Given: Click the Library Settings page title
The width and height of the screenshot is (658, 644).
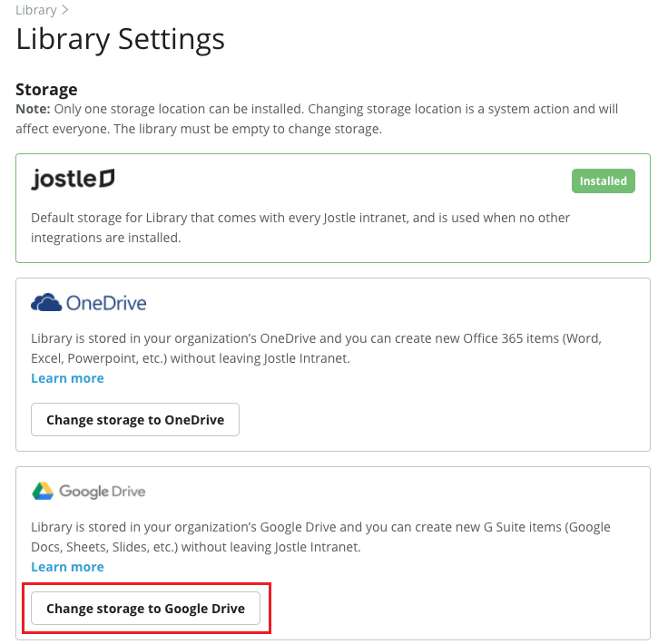Looking at the screenshot, I should [120, 39].
